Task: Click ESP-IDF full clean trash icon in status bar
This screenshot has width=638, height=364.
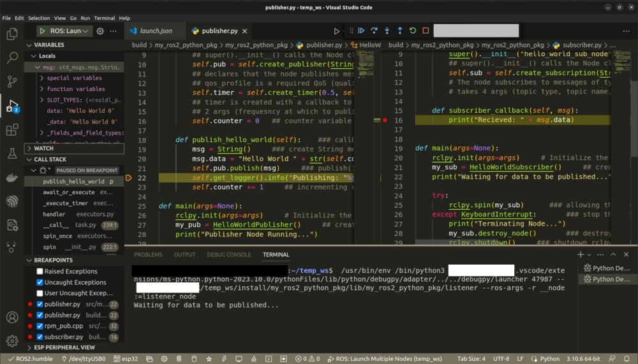Action: [179, 359]
